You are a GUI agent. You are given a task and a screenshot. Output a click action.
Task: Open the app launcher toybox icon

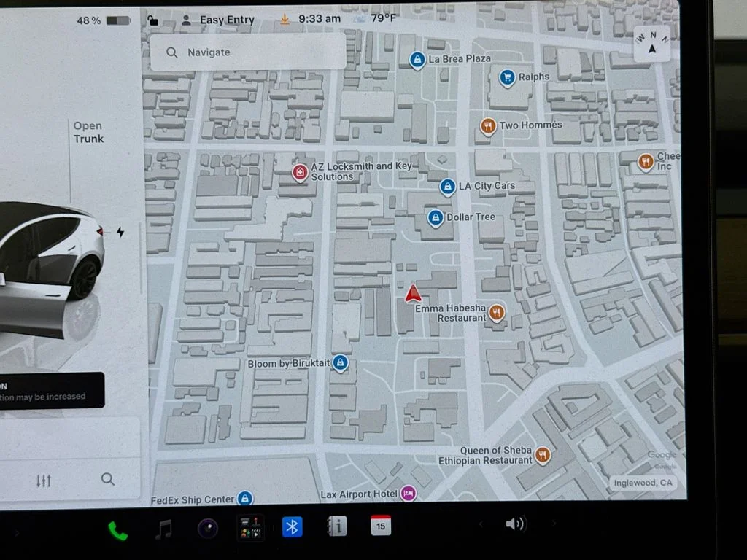250,528
